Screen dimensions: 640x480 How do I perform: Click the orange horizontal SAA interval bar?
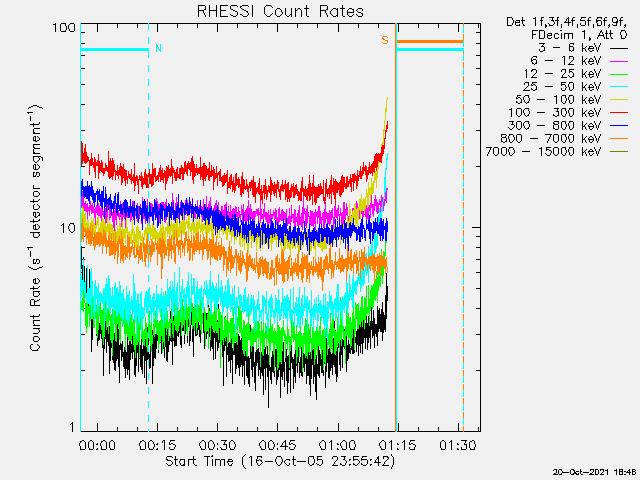tap(430, 42)
